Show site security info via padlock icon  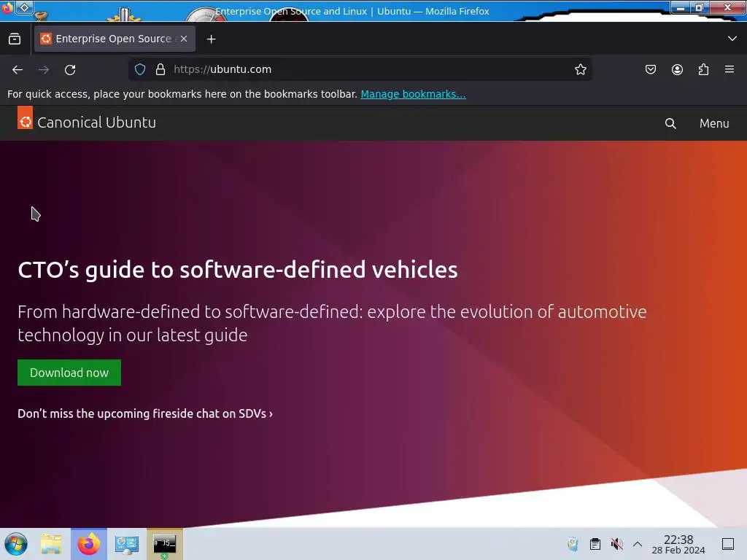coord(160,69)
